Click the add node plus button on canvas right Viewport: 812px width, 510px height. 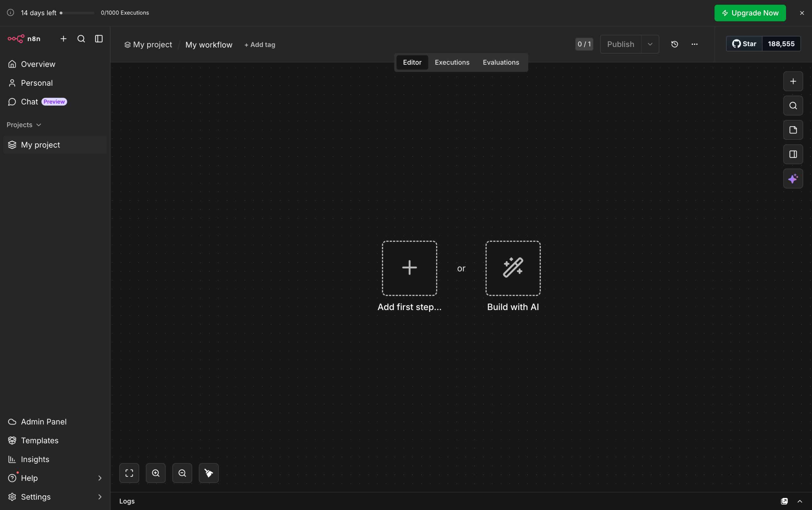(x=793, y=81)
